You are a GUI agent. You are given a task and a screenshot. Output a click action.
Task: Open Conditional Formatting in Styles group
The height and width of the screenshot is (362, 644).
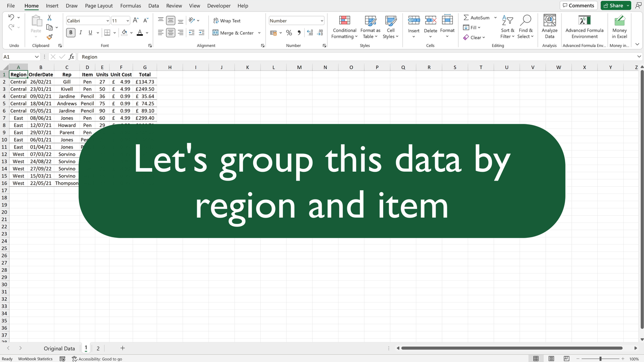[345, 27]
